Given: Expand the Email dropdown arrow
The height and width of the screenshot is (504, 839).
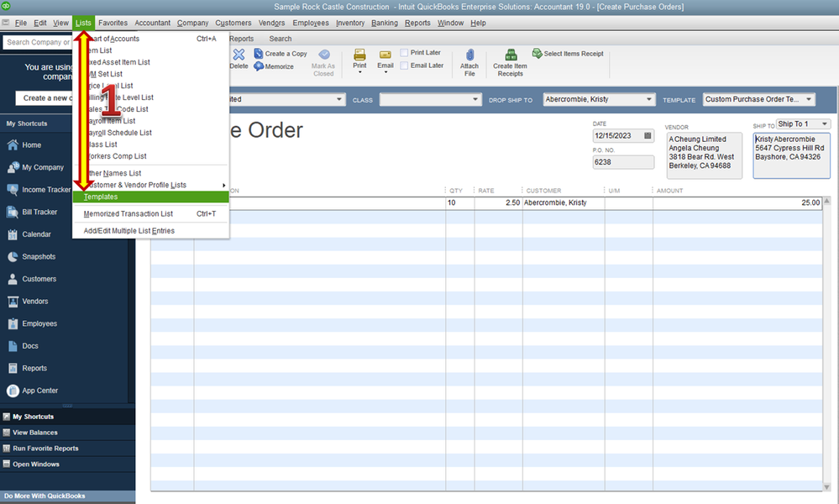Looking at the screenshot, I should click(x=385, y=72).
